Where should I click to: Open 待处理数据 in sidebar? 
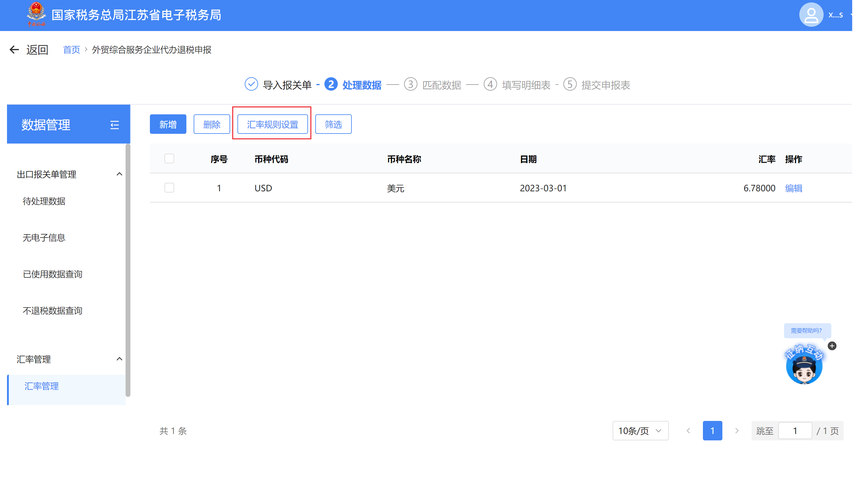point(44,201)
